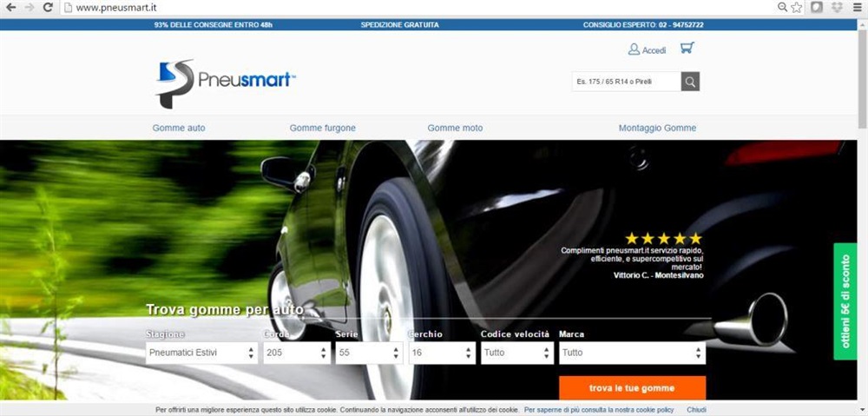
Task: Open the Marca dropdown
Action: [632, 353]
